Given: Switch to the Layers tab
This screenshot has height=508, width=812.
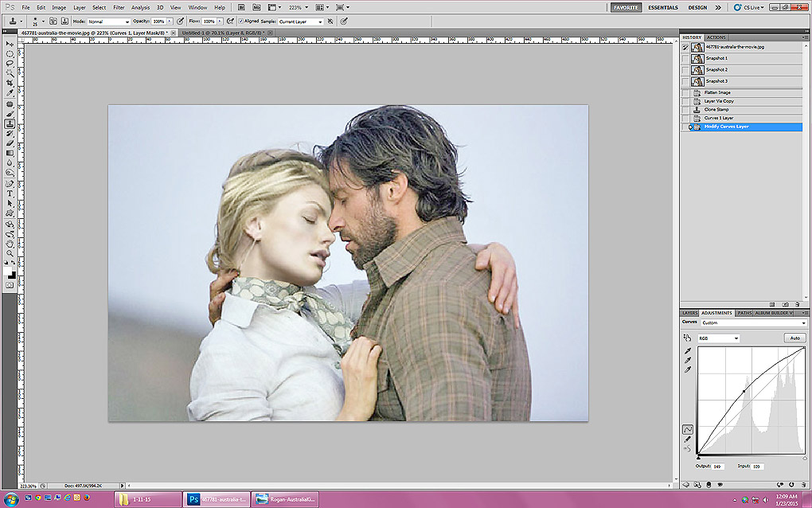Looking at the screenshot, I should pyautogui.click(x=689, y=313).
